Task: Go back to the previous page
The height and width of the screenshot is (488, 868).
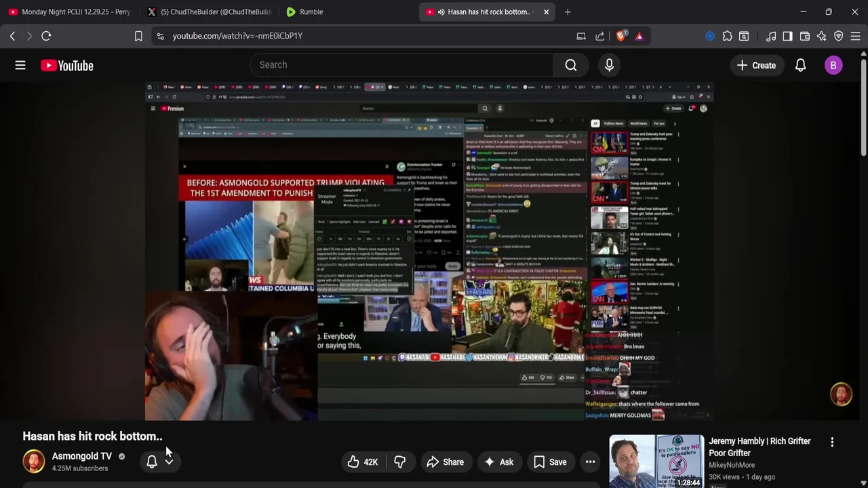Action: tap(12, 36)
